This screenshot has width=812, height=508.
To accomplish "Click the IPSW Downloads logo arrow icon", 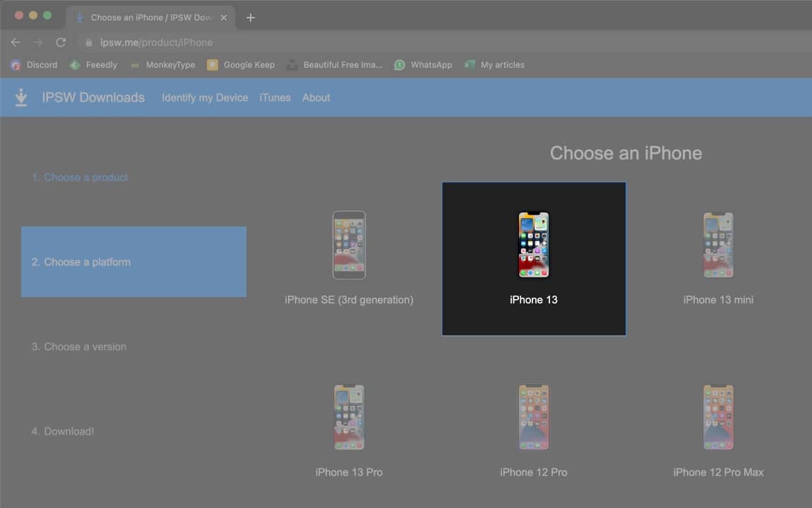I will click(21, 98).
